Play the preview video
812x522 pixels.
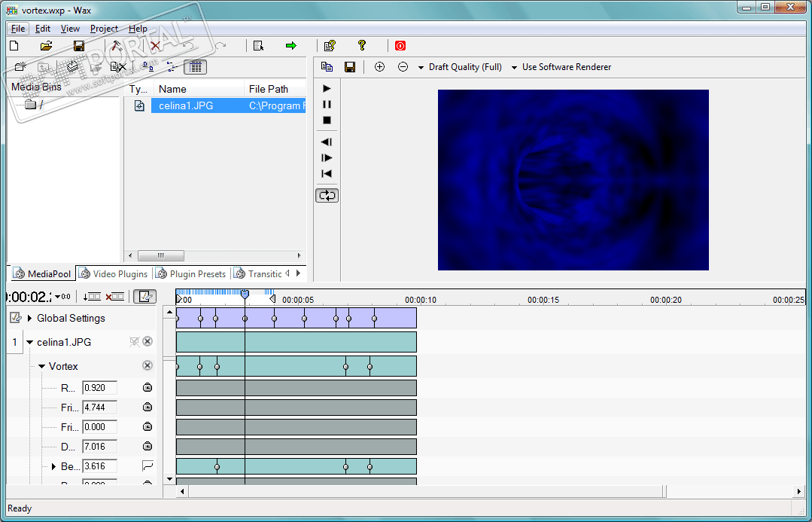327,88
